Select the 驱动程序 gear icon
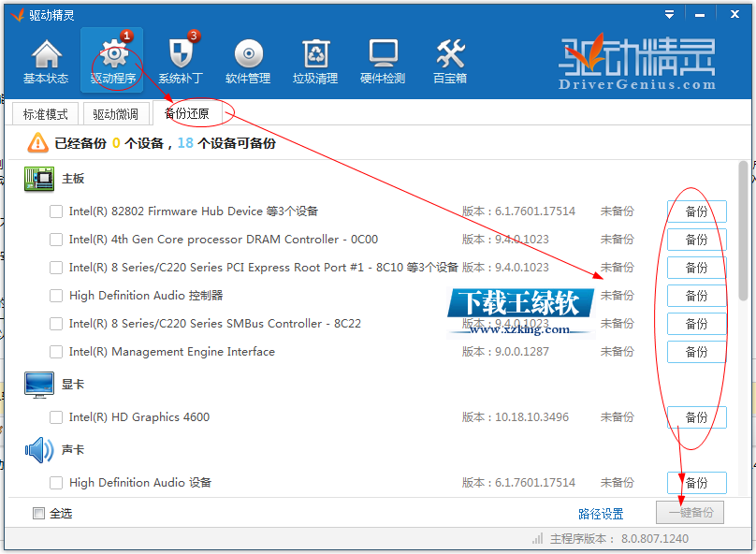 pyautogui.click(x=114, y=53)
